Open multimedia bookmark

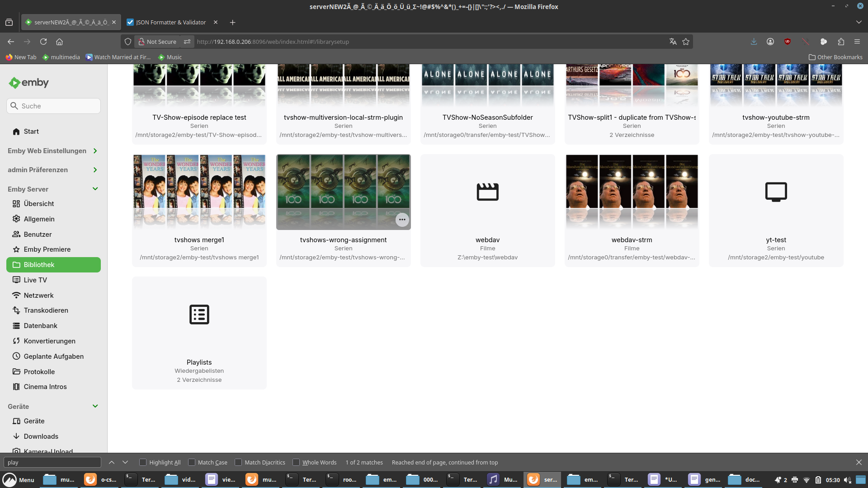(x=61, y=57)
